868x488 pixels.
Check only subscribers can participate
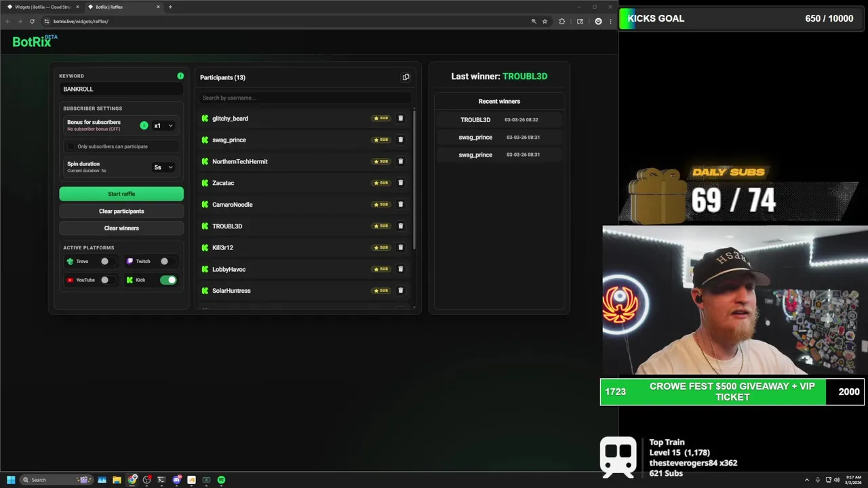[x=71, y=146]
